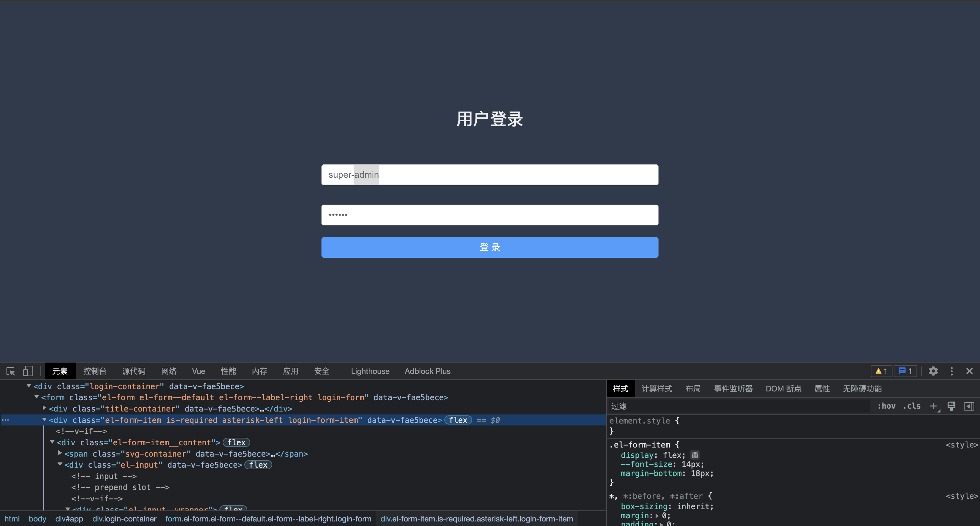Open the 网络 tab
Screen dimensions: 980x526
pyautogui.click(x=169, y=371)
